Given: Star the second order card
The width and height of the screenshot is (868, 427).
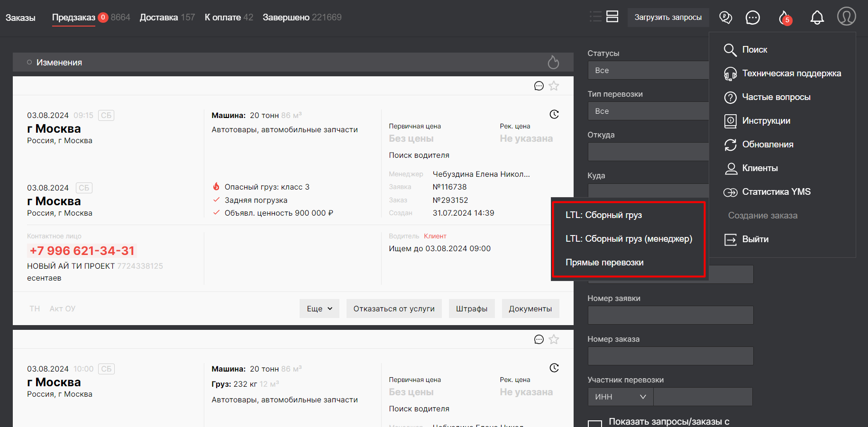Looking at the screenshot, I should [554, 339].
